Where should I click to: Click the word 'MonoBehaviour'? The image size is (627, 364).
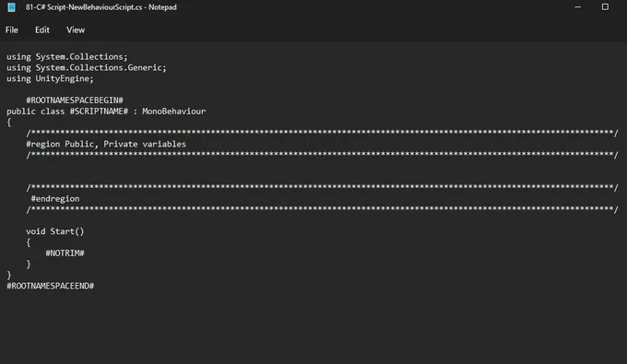[174, 112]
